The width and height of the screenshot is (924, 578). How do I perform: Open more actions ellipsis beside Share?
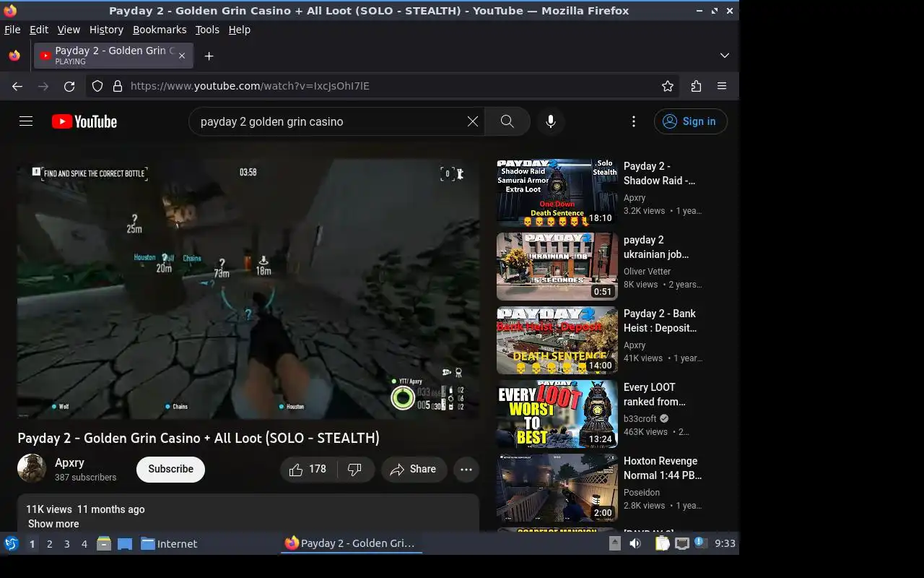point(466,470)
